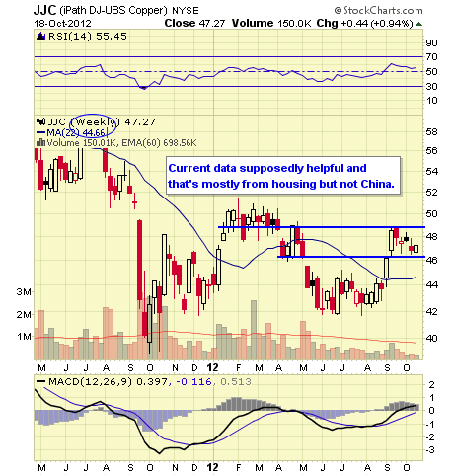Click the 46 label on price axis
This screenshot has height=476, width=454.
[431, 261]
